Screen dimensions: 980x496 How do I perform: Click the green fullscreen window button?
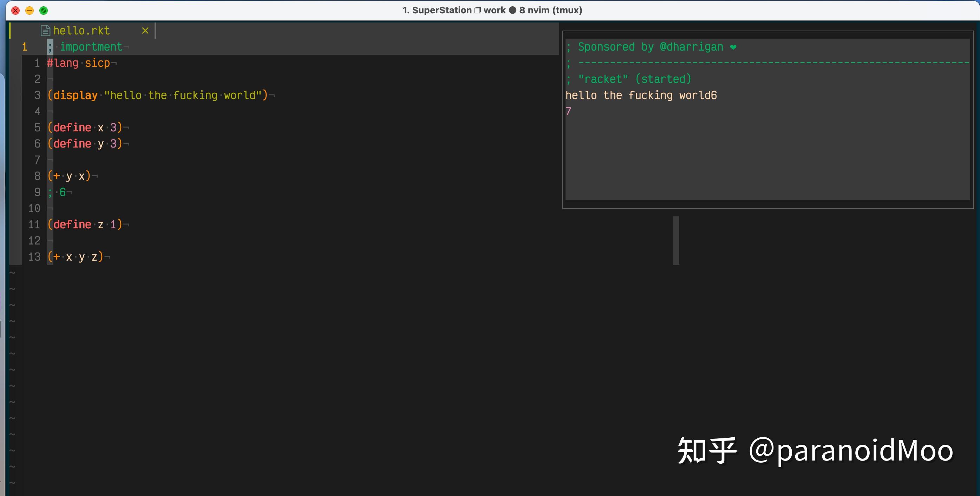tap(44, 10)
